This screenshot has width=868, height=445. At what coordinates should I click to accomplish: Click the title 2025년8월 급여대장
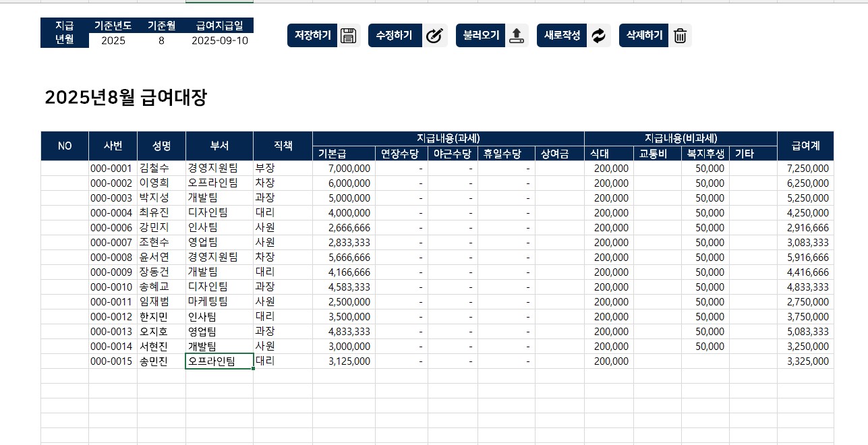pyautogui.click(x=125, y=98)
